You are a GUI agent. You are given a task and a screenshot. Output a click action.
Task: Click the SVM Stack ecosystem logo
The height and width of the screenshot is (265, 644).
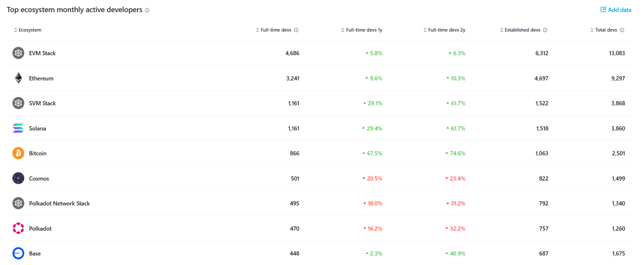(18, 103)
